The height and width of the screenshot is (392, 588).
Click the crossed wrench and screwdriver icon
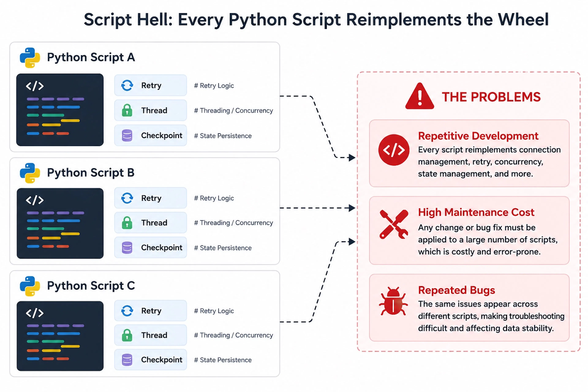point(394,224)
